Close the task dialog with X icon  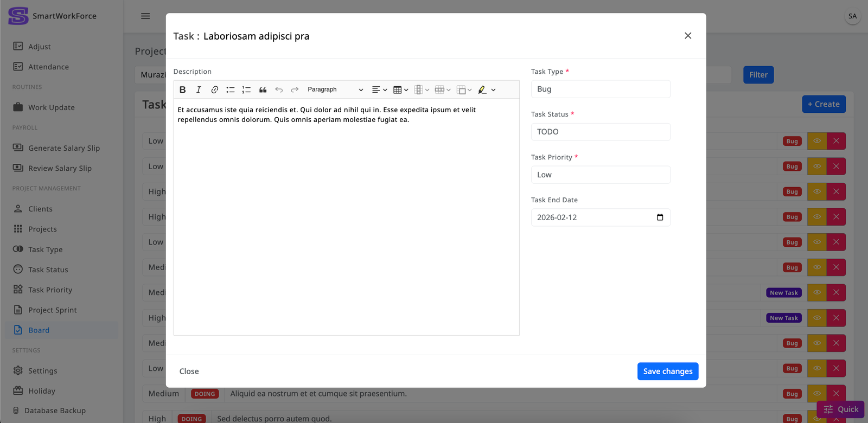point(688,36)
